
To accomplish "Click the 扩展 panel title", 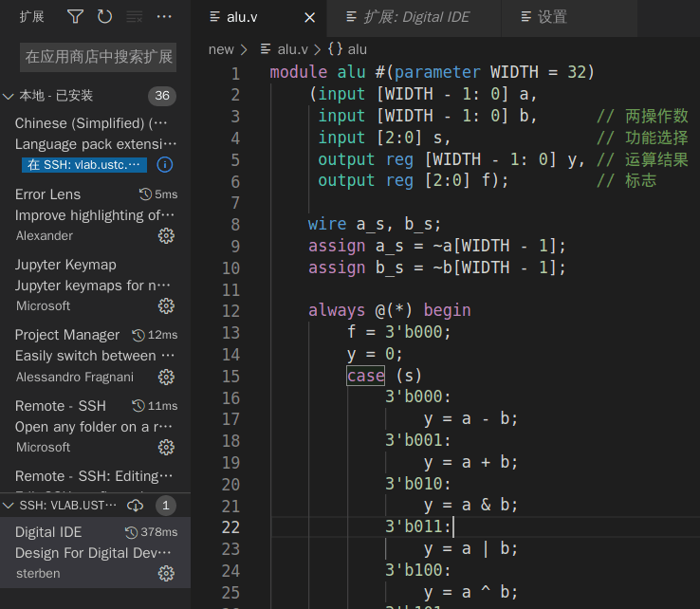I will [x=31, y=17].
